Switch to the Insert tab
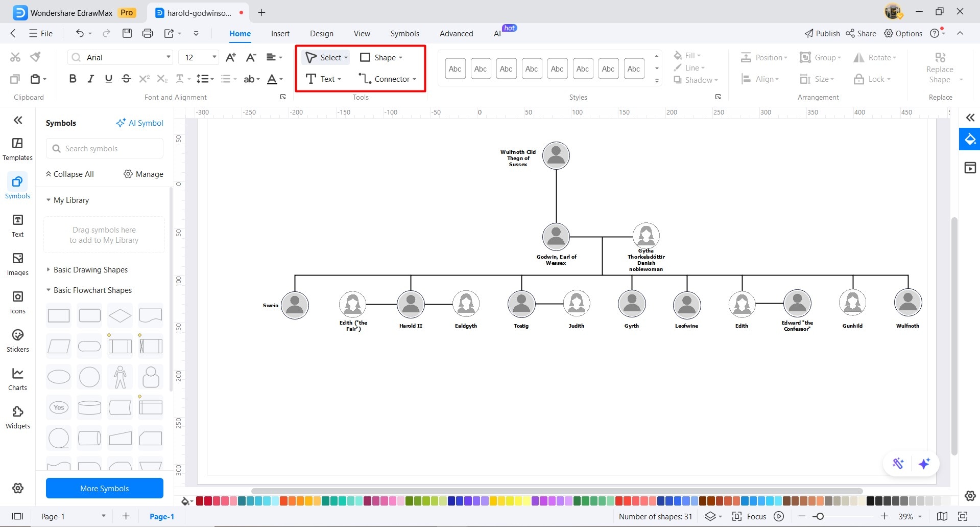 tap(280, 33)
